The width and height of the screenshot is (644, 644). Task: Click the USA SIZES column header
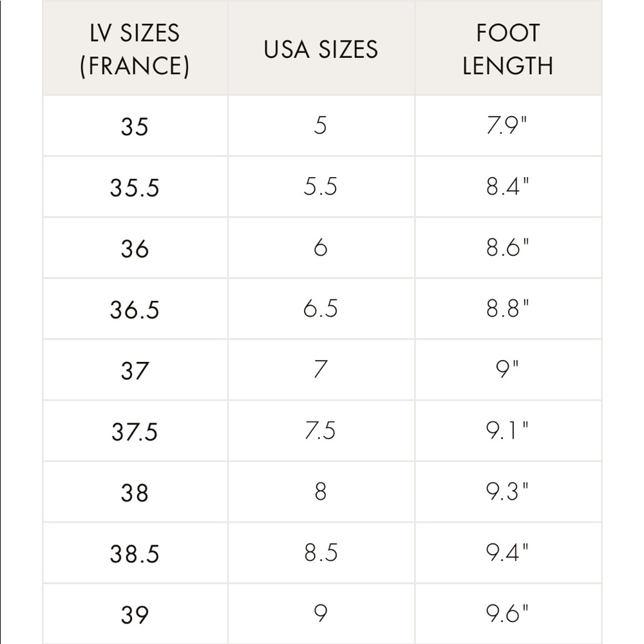coord(321,48)
